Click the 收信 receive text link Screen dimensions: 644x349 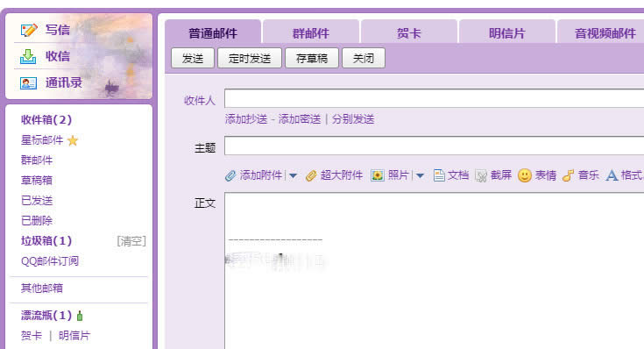[x=58, y=56]
